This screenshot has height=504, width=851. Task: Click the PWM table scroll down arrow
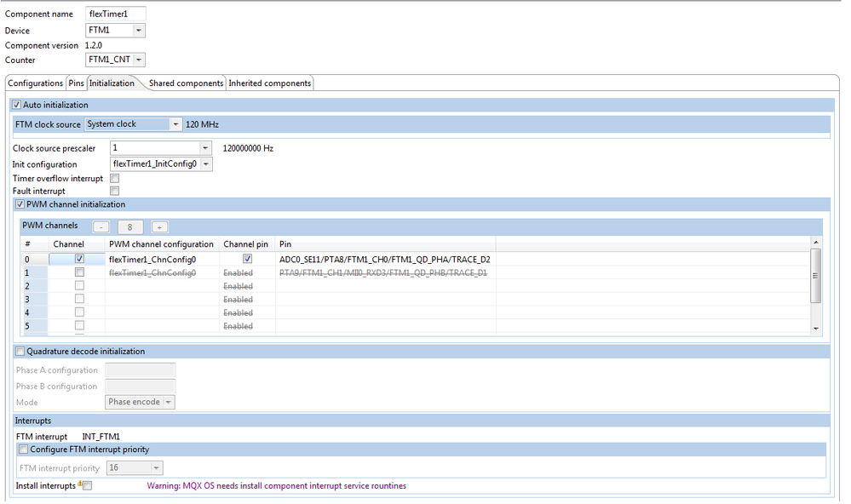click(x=816, y=329)
